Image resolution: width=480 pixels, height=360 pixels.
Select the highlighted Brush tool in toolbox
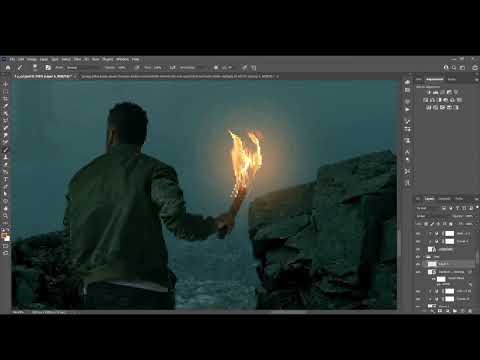5,150
